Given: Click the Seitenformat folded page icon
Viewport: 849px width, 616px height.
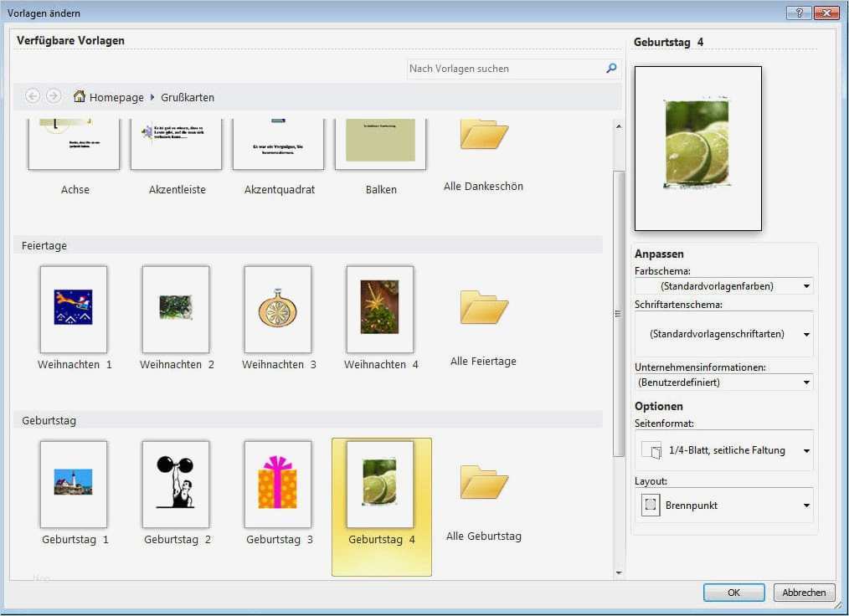Looking at the screenshot, I should point(651,449).
